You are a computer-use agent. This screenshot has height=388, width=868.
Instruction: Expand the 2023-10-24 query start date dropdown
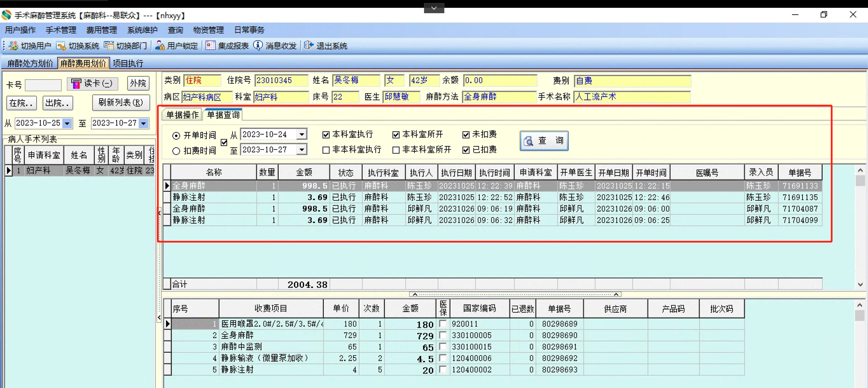click(301, 134)
